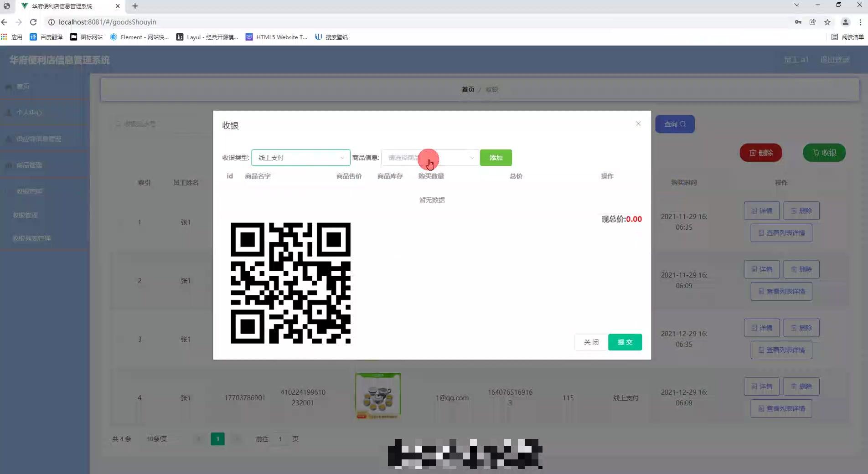
Task: Submit the cashier form with 提交
Action: click(625, 342)
